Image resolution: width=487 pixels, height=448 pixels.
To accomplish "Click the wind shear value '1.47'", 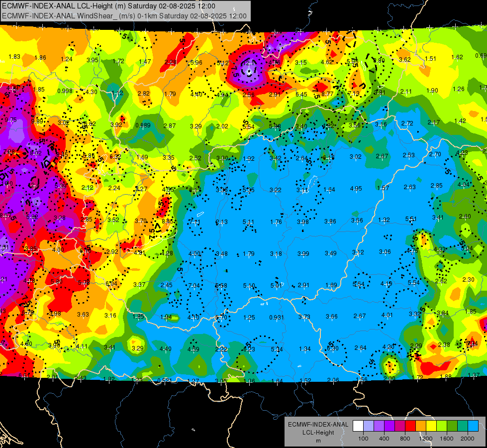I will coord(145,62).
